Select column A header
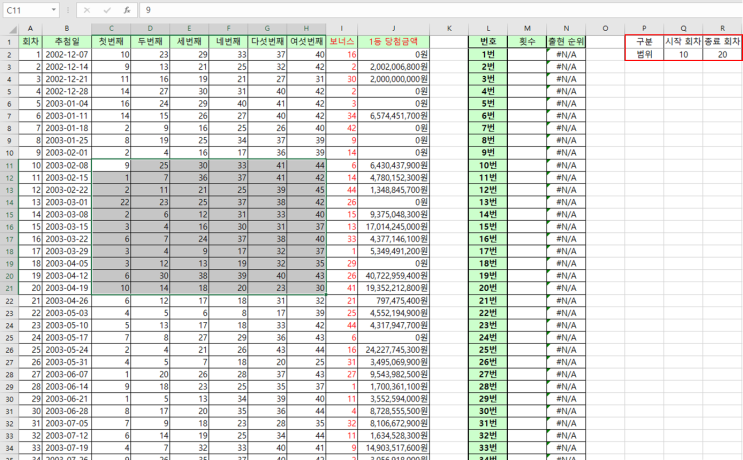Image resolution: width=743 pixels, height=460 pixels. click(x=30, y=29)
